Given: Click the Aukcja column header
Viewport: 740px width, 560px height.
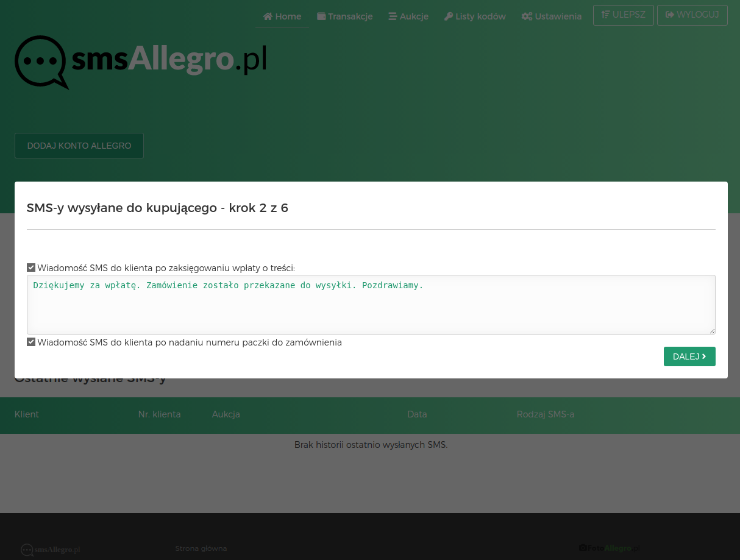Looking at the screenshot, I should point(226,414).
